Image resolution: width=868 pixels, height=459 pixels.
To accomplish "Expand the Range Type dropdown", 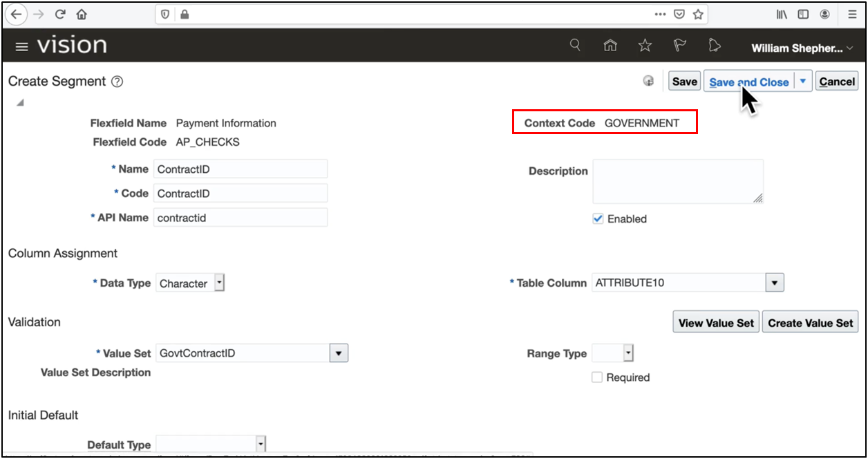I will (x=628, y=353).
